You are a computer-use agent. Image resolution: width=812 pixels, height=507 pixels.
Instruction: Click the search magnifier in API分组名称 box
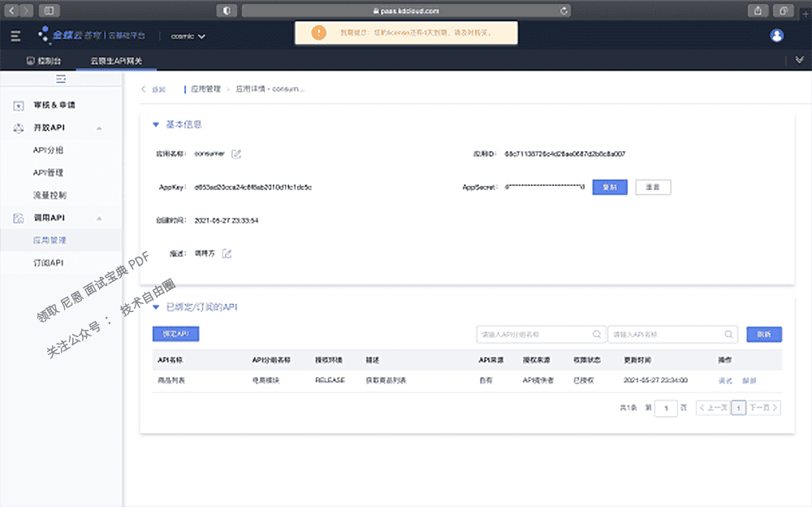(597, 334)
